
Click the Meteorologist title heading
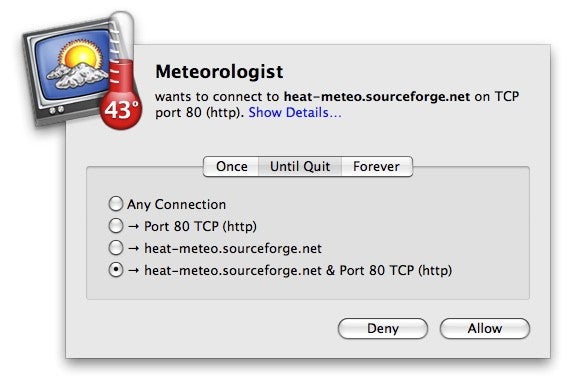(219, 71)
